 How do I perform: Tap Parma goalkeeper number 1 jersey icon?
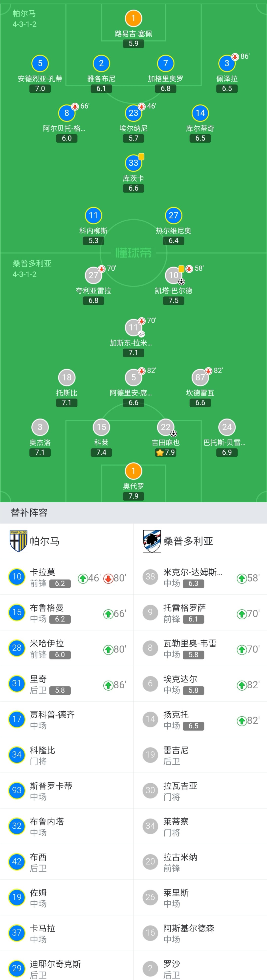click(x=133, y=18)
